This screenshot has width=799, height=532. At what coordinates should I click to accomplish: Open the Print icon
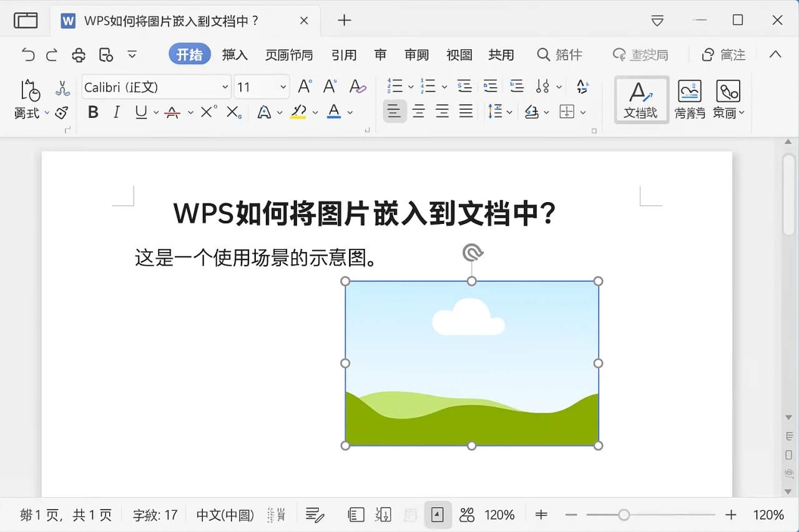[x=78, y=55]
